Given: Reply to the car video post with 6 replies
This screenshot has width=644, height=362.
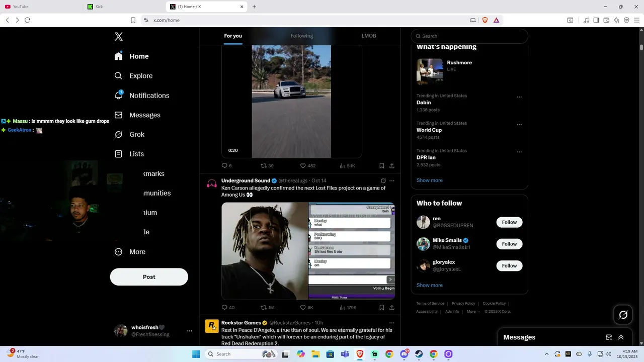Looking at the screenshot, I should (224, 166).
